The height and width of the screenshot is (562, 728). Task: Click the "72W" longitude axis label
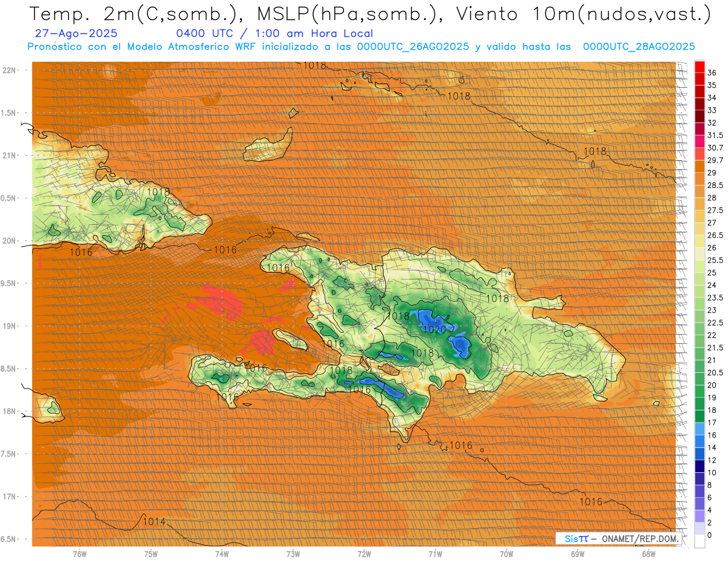coord(364,554)
